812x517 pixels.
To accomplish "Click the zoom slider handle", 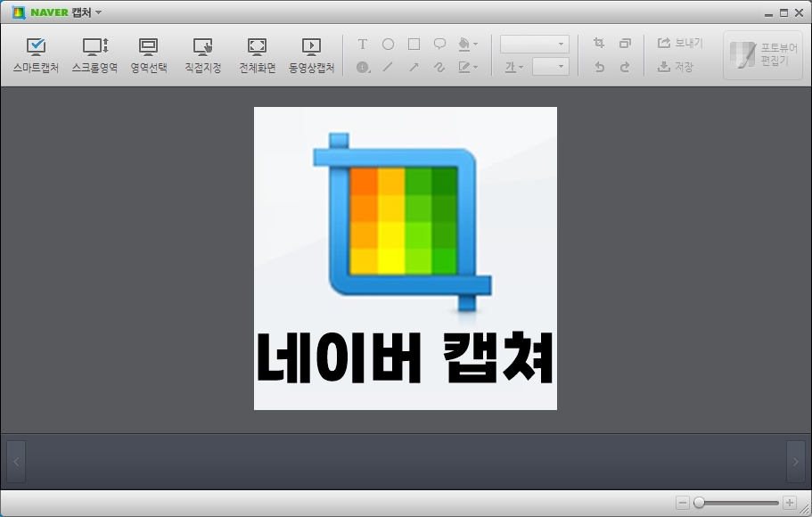I will click(x=699, y=503).
